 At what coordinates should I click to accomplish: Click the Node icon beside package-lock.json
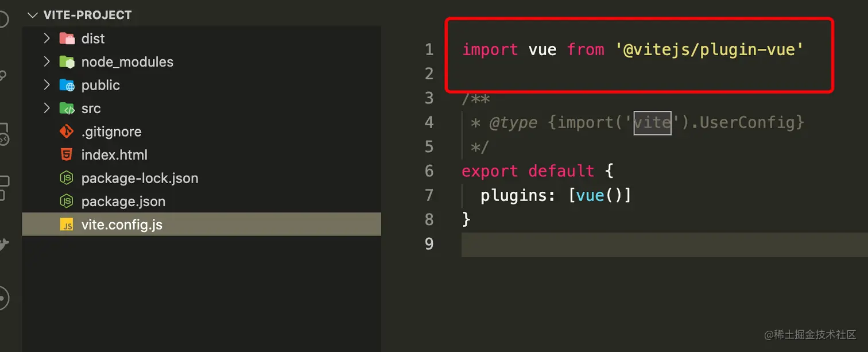[67, 178]
